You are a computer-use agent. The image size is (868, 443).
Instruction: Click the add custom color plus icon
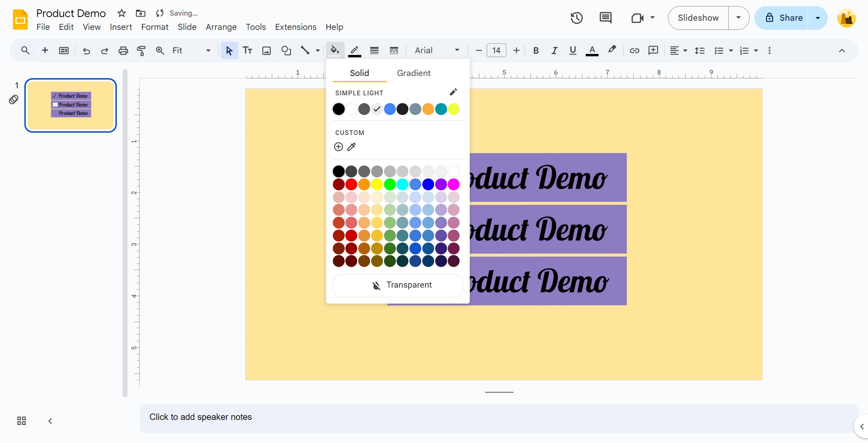tap(338, 147)
